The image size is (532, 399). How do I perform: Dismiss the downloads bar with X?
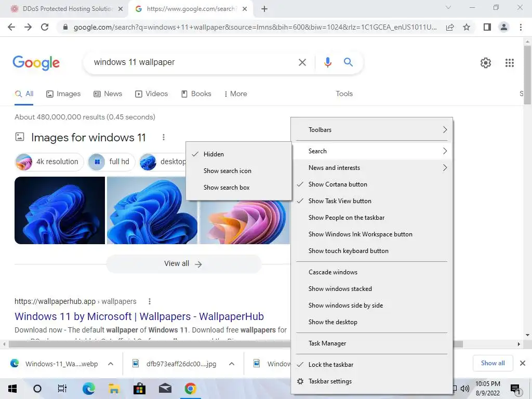(523, 363)
